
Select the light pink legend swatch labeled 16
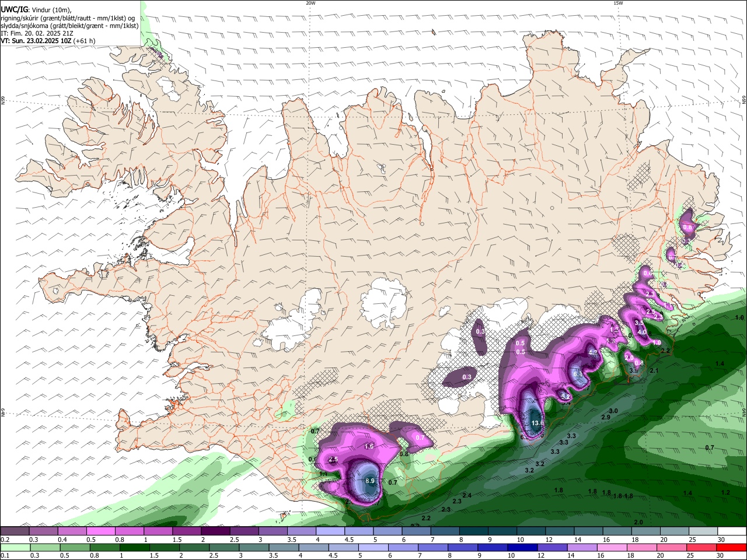613,547
